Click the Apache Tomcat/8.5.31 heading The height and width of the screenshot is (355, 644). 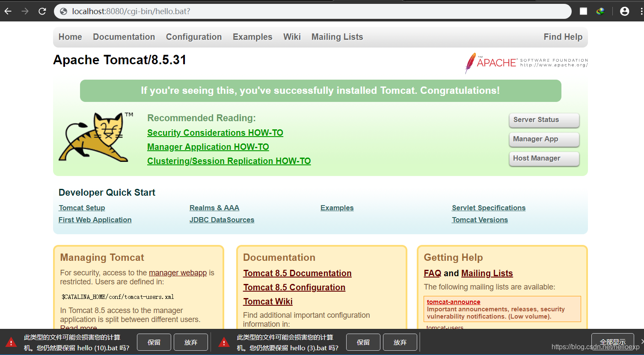(120, 60)
